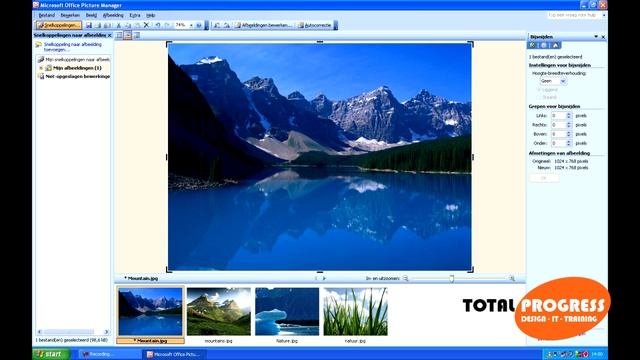Switch to thumbnail view icon
Viewport: 640px width, 360px height.
click(x=119, y=36)
